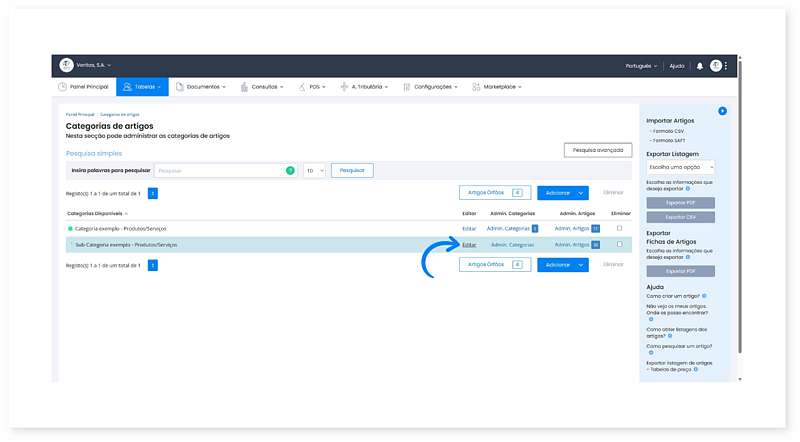Open the results-per-page dropdown showing 10

tap(314, 171)
